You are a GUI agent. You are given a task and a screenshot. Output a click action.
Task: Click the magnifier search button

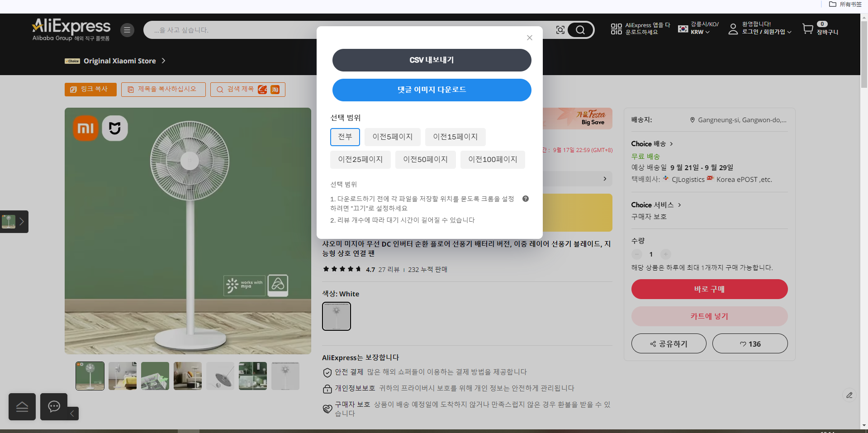click(x=580, y=30)
